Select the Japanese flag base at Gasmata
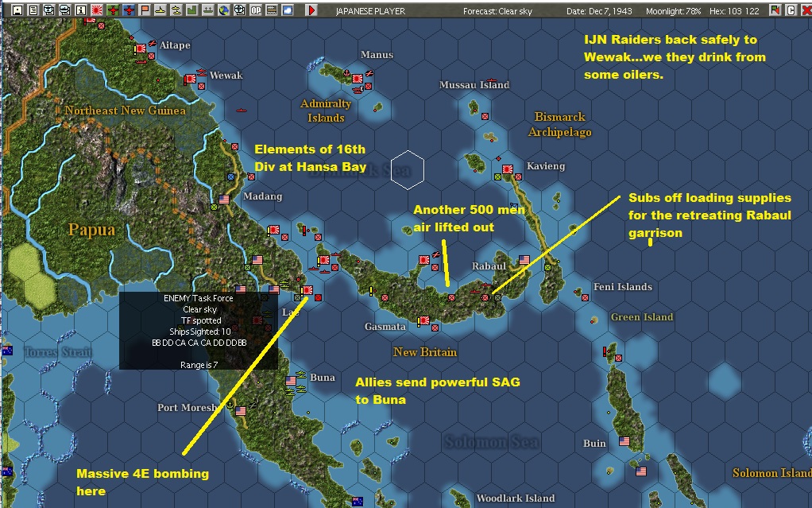Image resolution: width=812 pixels, height=508 pixels. [x=424, y=320]
